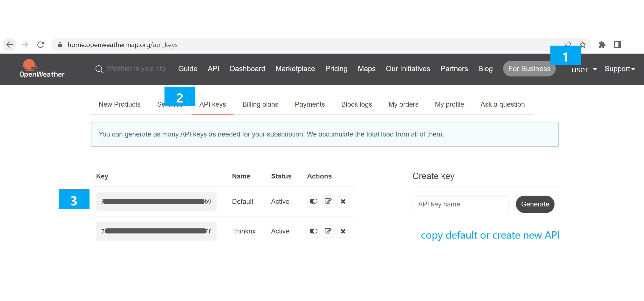The height and width of the screenshot is (301, 644).
Task: Click the API key name field
Action: (x=460, y=204)
